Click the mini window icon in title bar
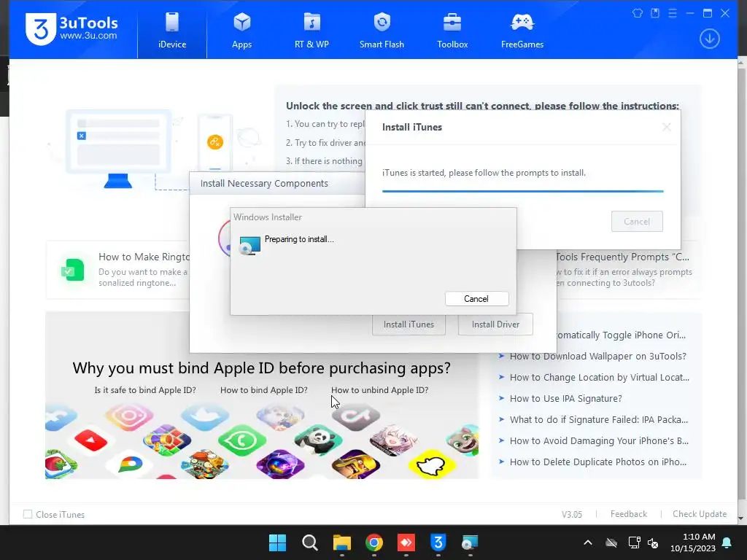Viewport: 747px width, 560px height. click(655, 13)
